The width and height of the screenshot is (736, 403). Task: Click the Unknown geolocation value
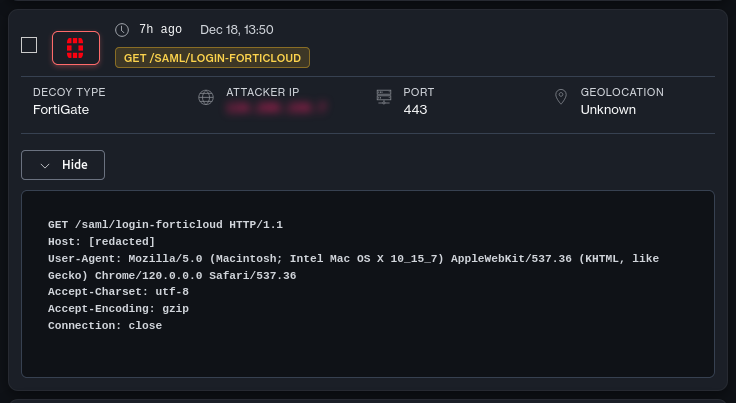click(x=608, y=110)
